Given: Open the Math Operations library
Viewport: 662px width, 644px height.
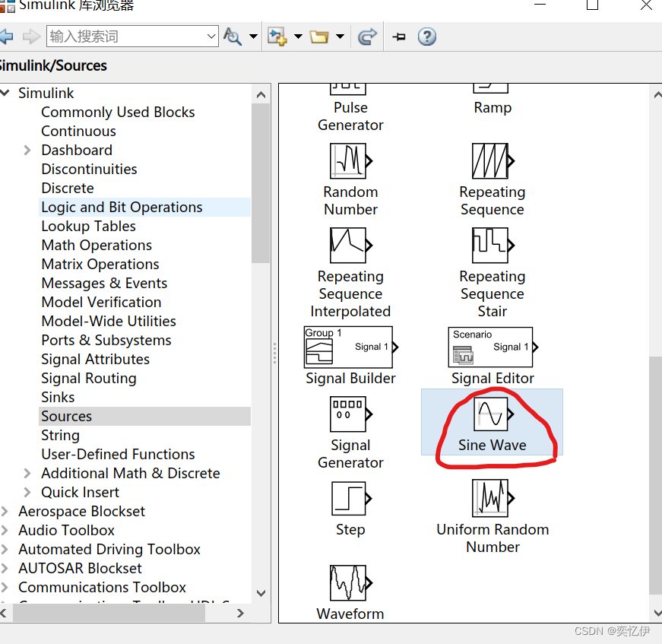Looking at the screenshot, I should click(97, 245).
